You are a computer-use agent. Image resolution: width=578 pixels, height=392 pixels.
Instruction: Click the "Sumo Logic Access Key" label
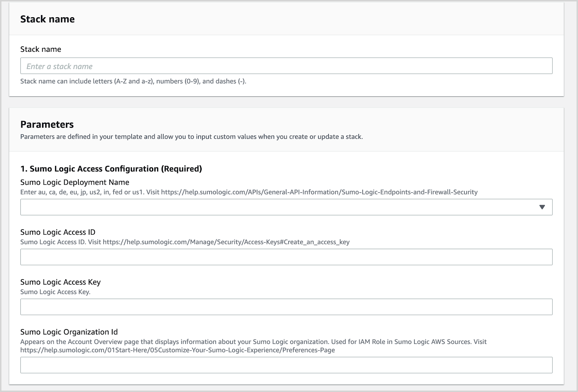pos(60,282)
